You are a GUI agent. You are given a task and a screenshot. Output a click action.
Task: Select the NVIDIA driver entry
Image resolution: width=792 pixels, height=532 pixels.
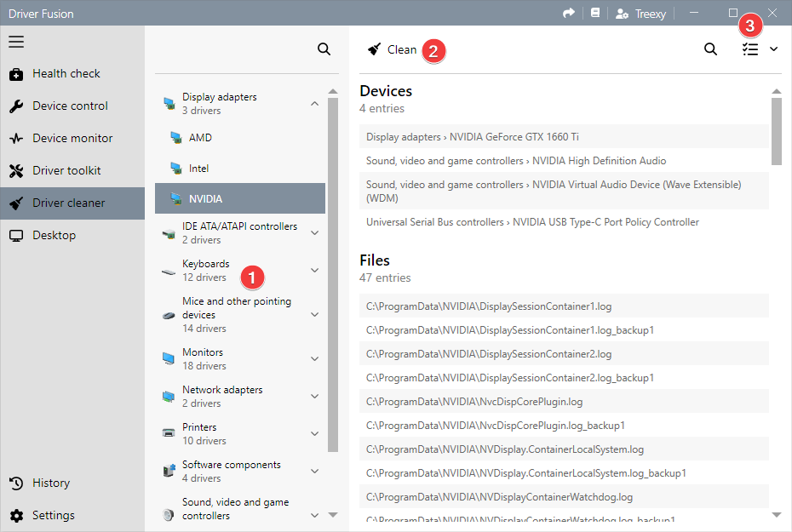click(x=240, y=198)
